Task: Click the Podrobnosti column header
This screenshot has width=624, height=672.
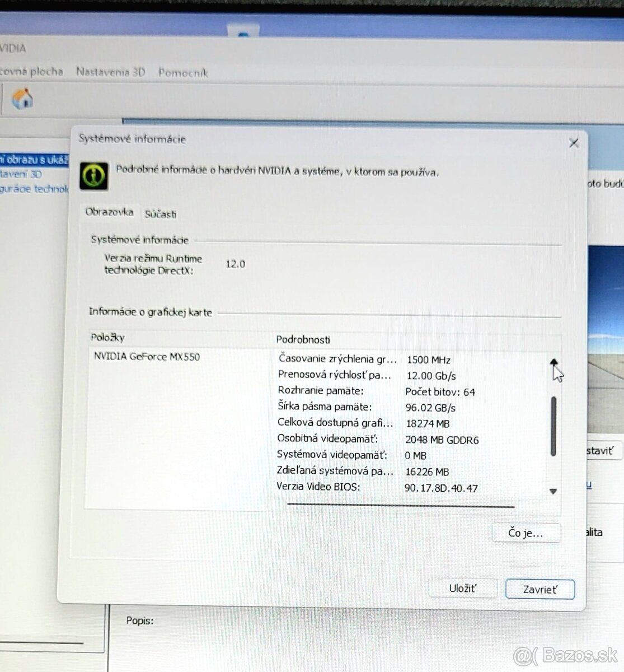Action: (303, 339)
